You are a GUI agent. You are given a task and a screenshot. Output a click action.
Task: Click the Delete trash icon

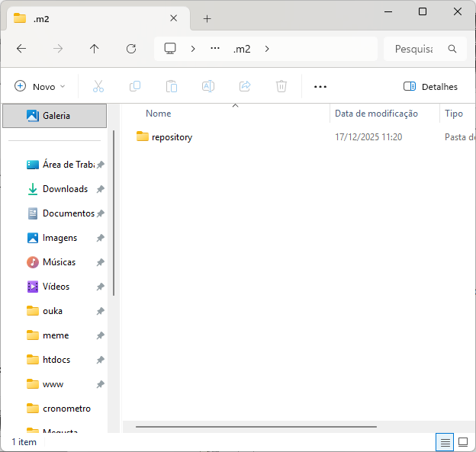(281, 86)
